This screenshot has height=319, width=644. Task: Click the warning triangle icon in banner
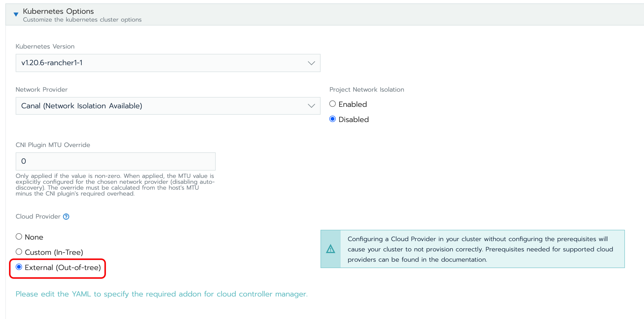331,249
